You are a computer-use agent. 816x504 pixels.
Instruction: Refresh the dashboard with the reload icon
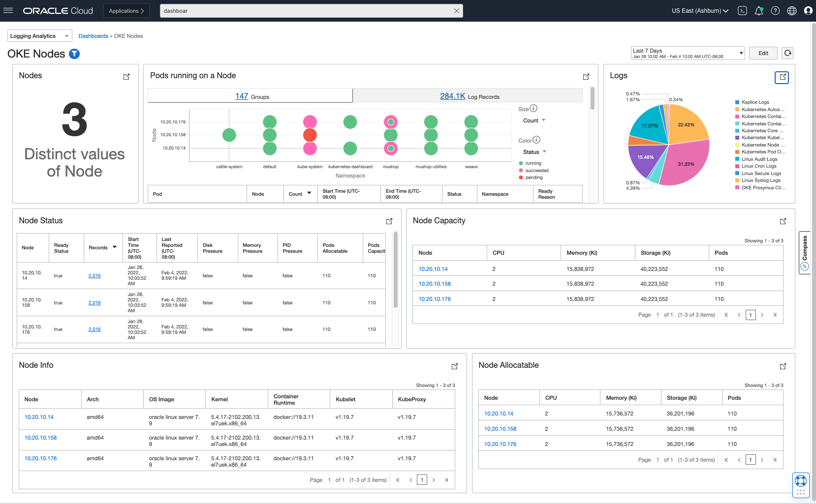pos(787,53)
